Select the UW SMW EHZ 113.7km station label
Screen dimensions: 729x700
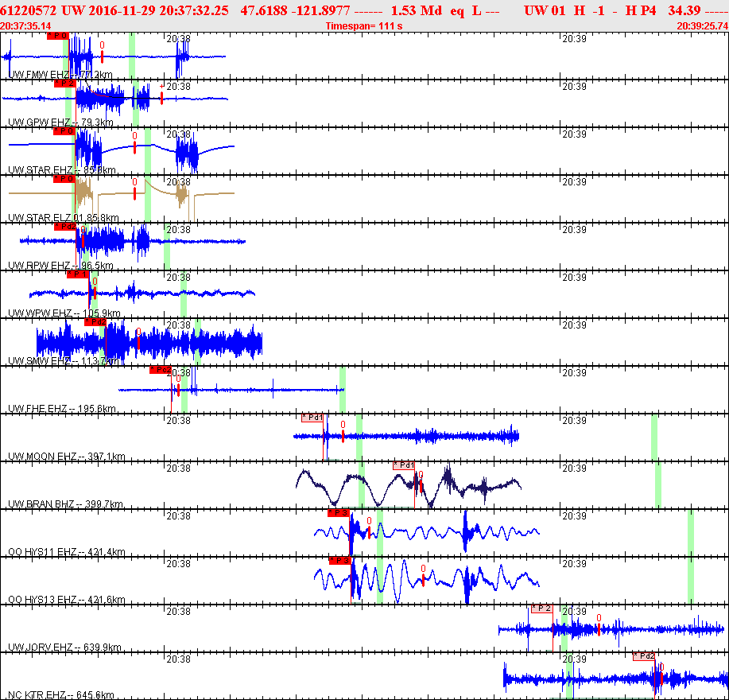click(64, 361)
